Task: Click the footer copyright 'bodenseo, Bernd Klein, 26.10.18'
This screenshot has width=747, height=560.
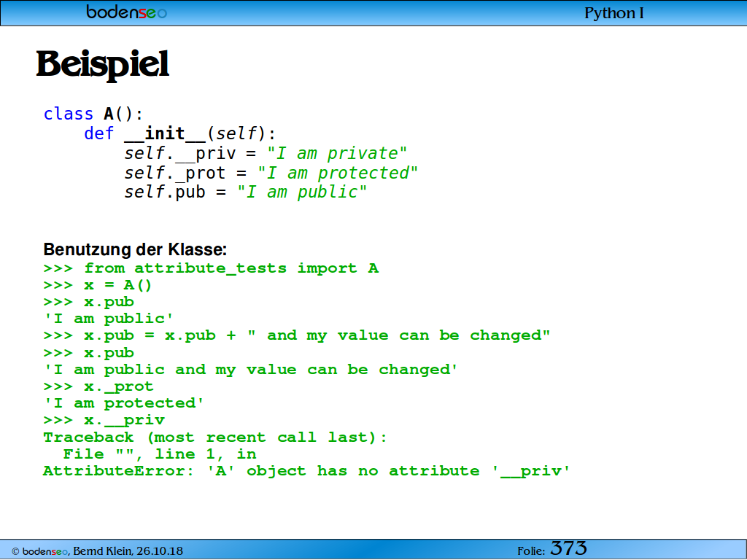Action: 97,551
